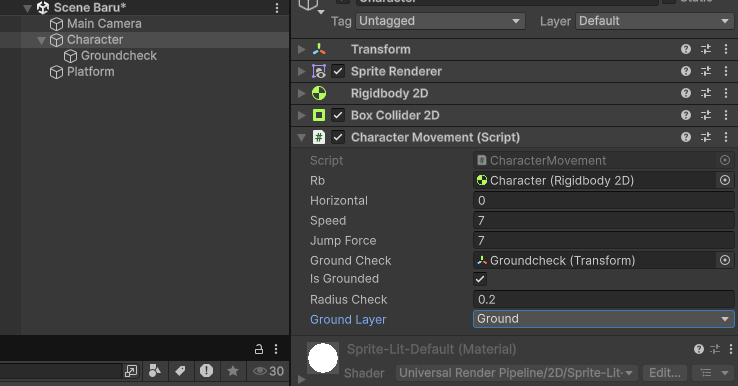Open Box Collider 2D presets
Screen dimensions: 738x386
706,115
